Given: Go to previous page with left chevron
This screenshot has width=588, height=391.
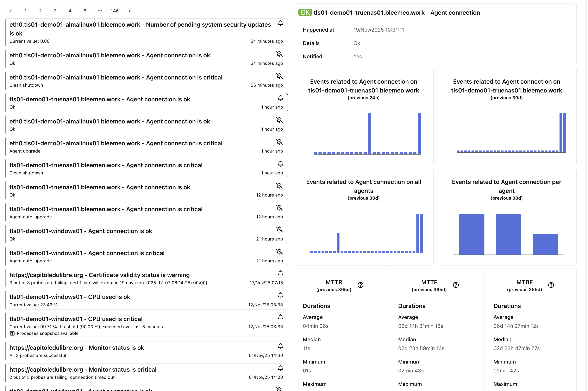Looking at the screenshot, I should (x=11, y=11).
